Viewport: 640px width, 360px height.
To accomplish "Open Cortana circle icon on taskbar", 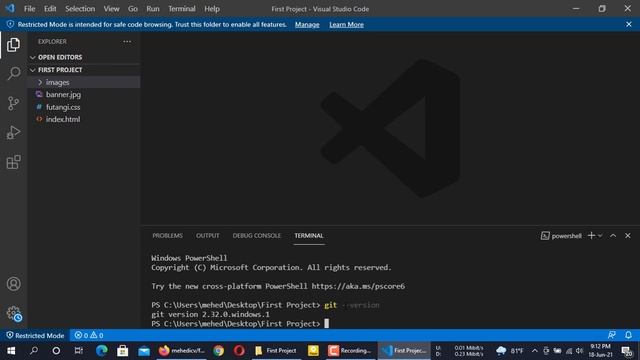I will coord(56,351).
